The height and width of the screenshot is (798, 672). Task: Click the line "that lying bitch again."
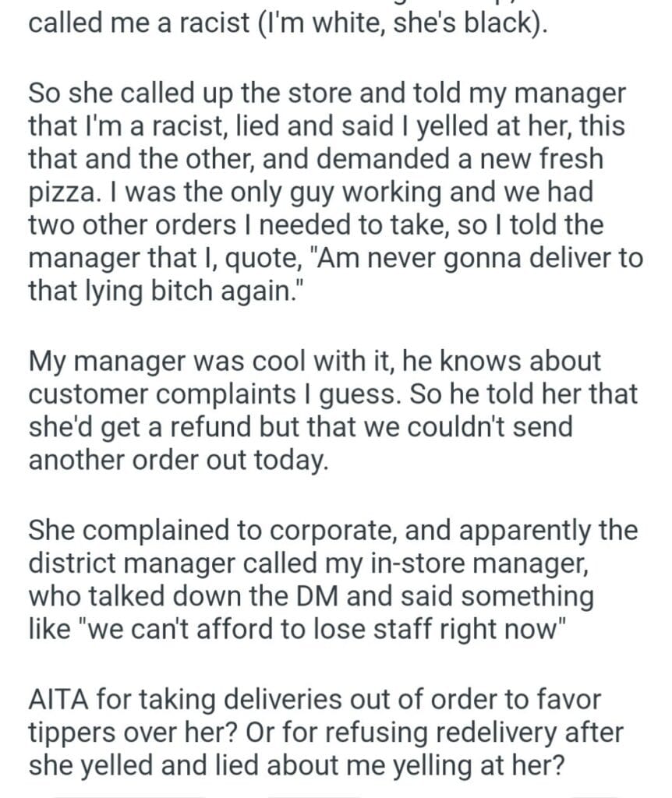coord(173,291)
